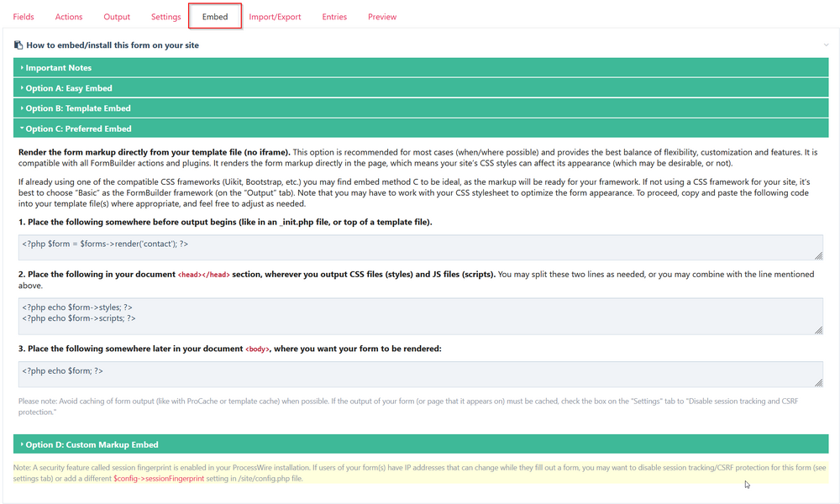
Task: Select the Output tab
Action: 117,16
